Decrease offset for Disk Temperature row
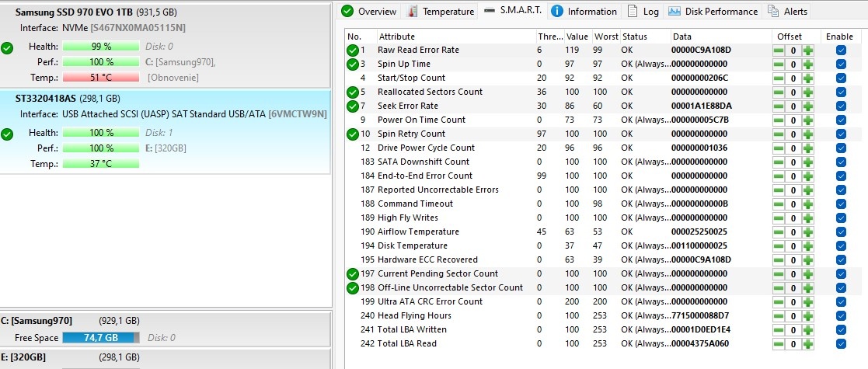Screen dimensions: 868x369 pos(779,246)
